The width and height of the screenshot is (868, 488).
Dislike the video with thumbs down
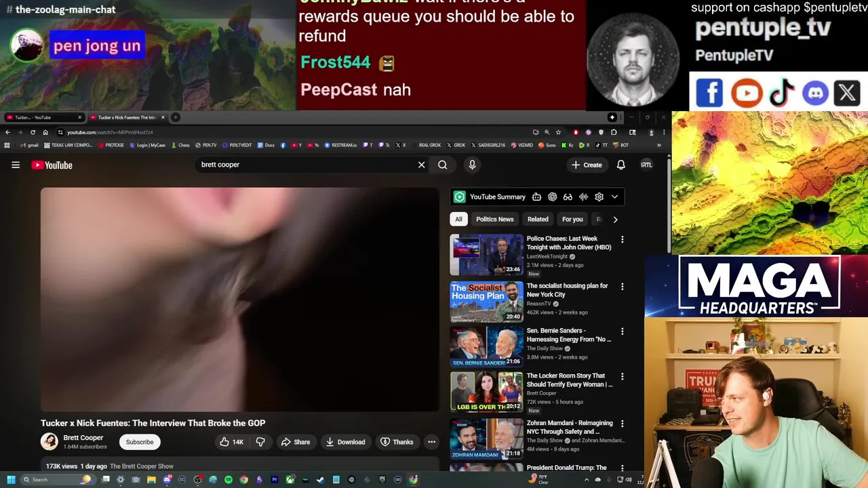click(x=260, y=442)
